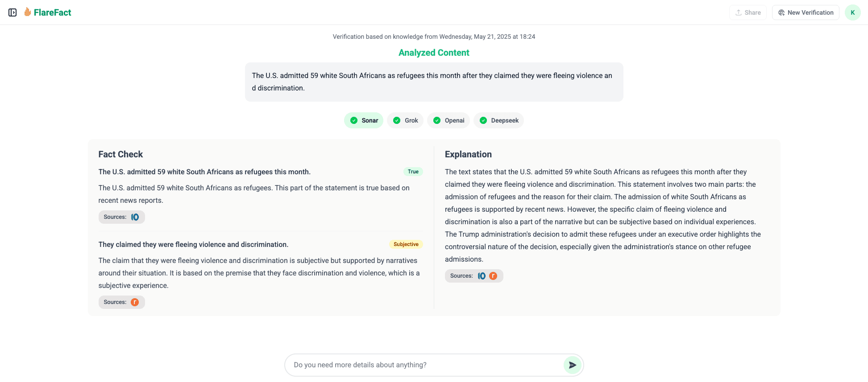The image size is (868, 382).
Task: Open the Reddit source in the Explanation panel
Action: (x=493, y=275)
